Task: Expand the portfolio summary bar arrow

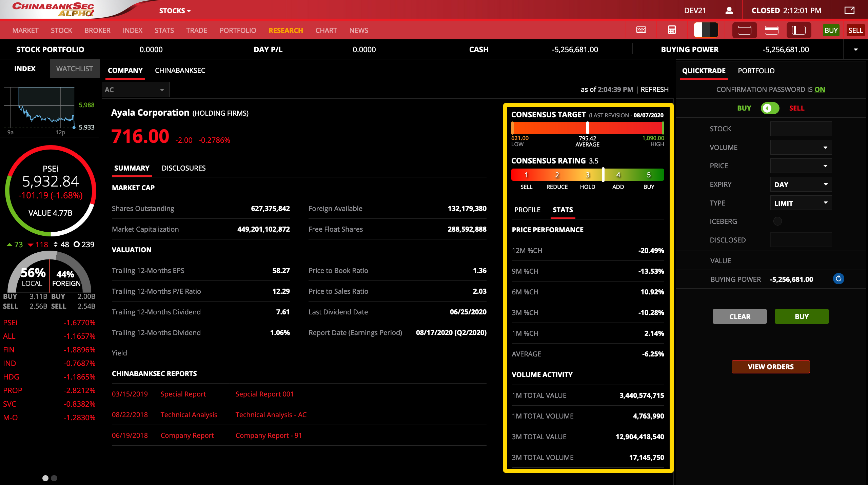Action: pyautogui.click(x=856, y=50)
